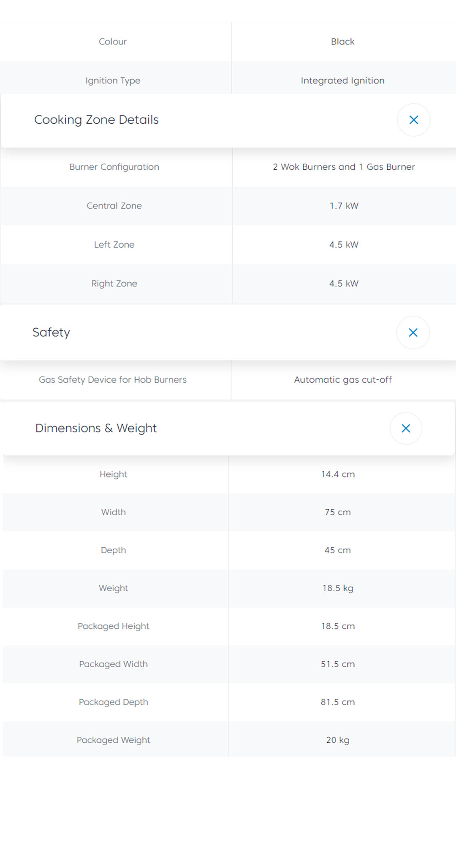The image size is (456, 868).
Task: Toggle the Dimensions & Weight header
Action: 96,428
